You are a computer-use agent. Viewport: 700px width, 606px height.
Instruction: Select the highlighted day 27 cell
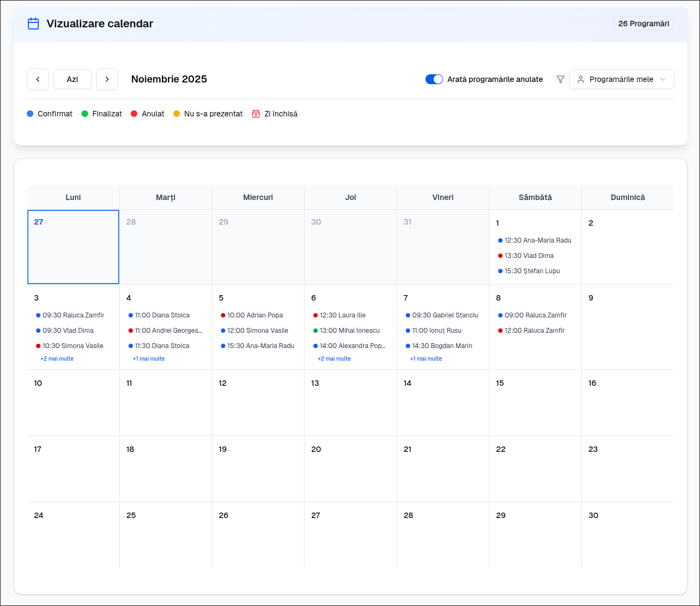click(73, 247)
